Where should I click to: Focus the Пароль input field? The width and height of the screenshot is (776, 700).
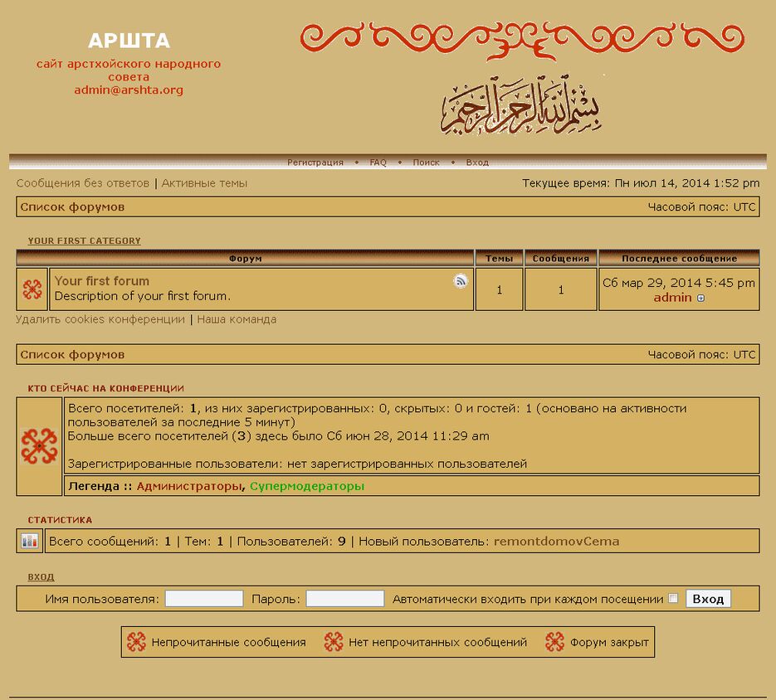point(345,599)
